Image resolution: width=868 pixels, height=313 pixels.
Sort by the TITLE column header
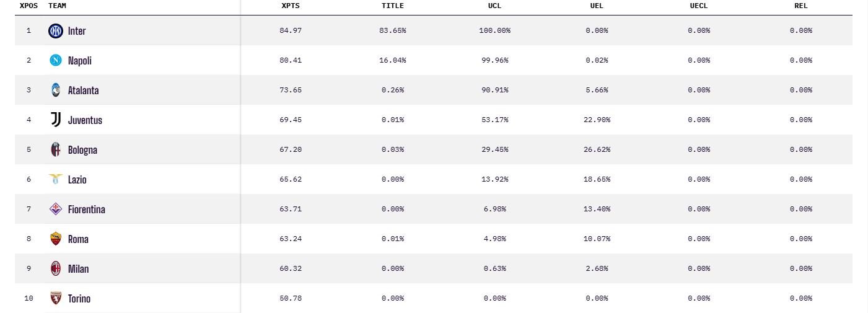pos(393,6)
